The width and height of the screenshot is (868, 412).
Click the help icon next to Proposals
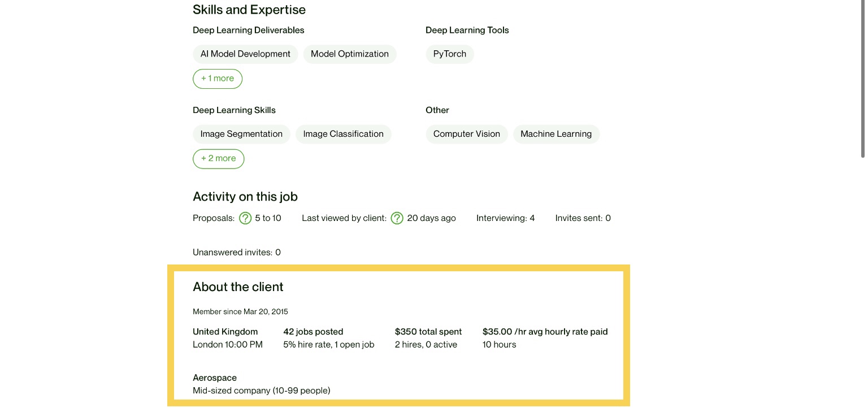[245, 218]
